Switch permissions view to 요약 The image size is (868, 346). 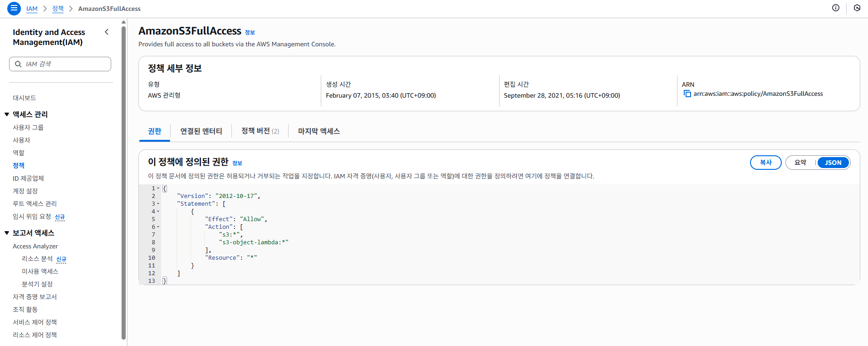point(800,163)
